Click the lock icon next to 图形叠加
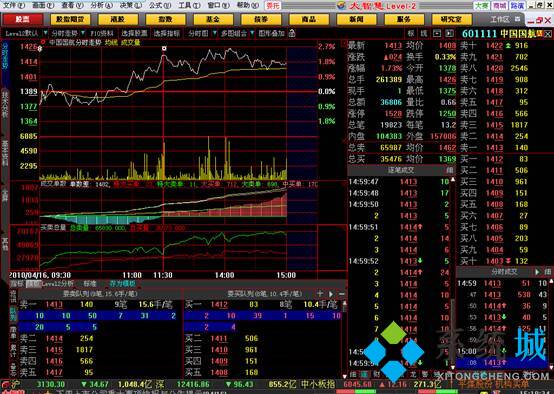This screenshot has width=554, height=394. [292, 34]
